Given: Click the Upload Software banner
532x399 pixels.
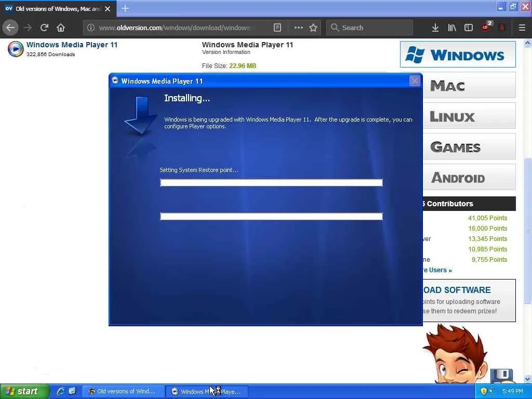Looking at the screenshot, I should tap(469, 300).
